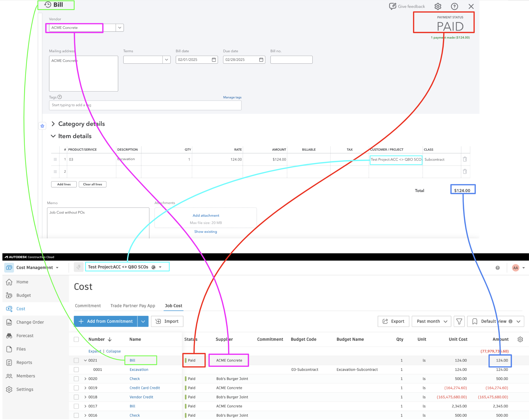
Task: Switch to Trade Partner Pay App tab
Action: [x=133, y=306]
